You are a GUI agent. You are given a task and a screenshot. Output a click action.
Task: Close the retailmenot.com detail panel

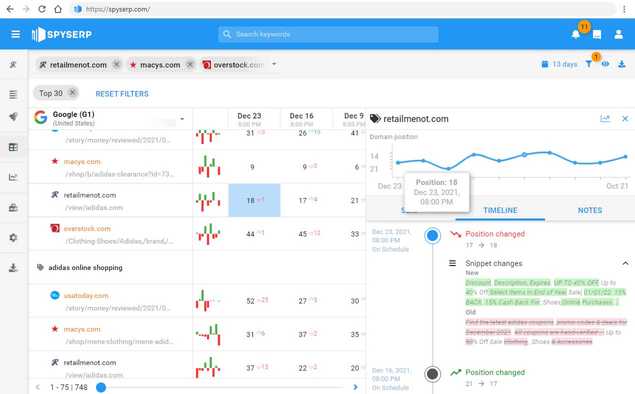click(x=625, y=119)
